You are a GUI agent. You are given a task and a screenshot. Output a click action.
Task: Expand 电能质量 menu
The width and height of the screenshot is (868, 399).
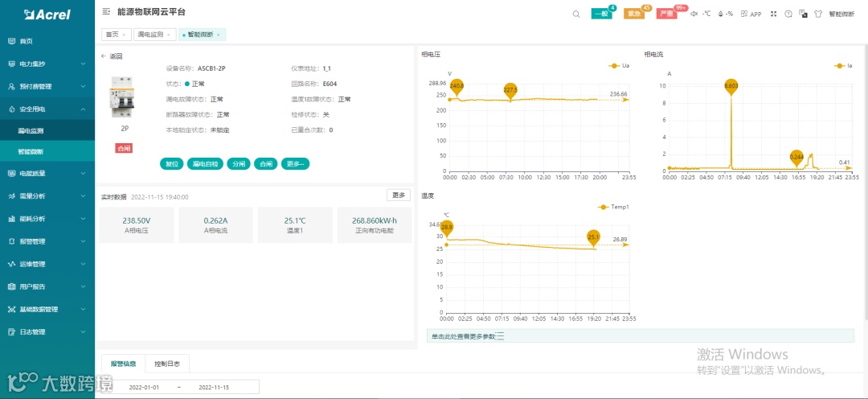click(x=47, y=174)
